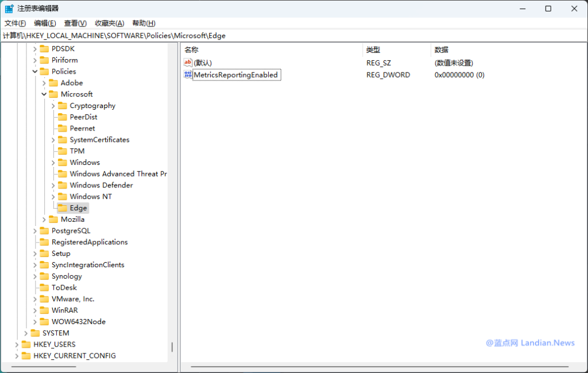Expand the Cryptography tree node

click(53, 106)
